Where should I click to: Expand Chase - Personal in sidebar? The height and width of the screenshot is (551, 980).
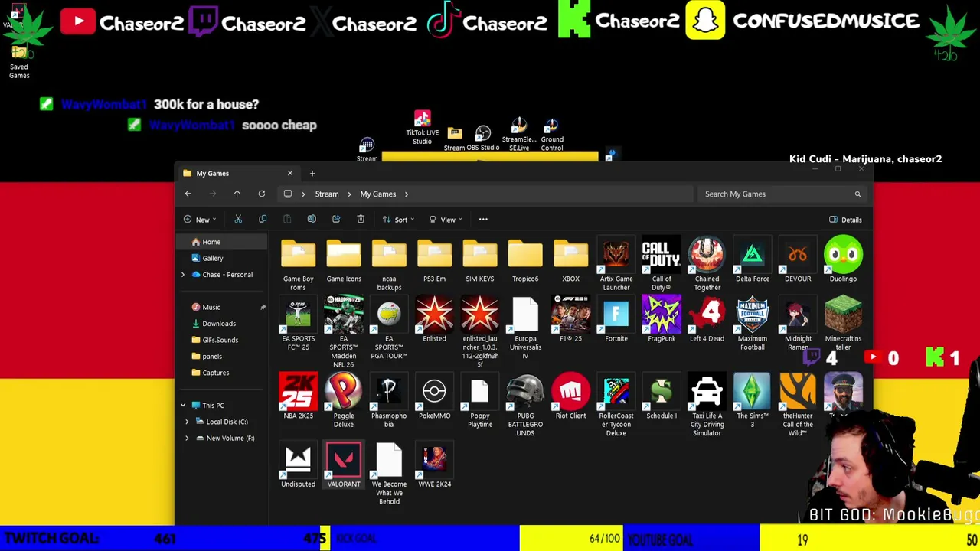click(182, 275)
